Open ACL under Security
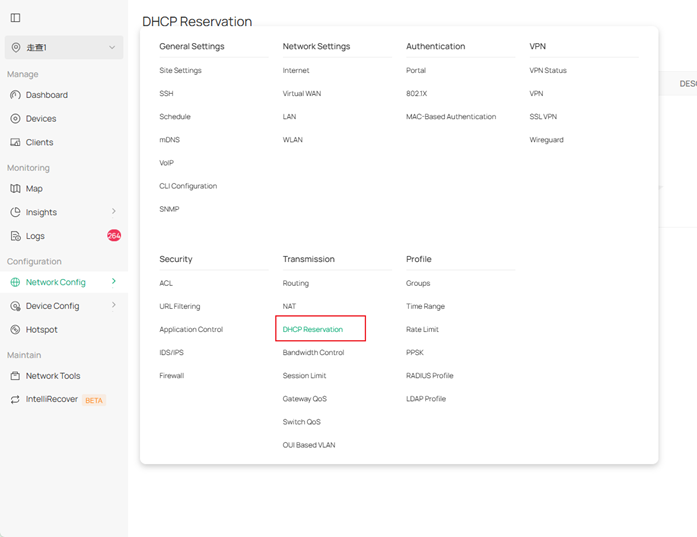The image size is (697, 537). (x=166, y=283)
